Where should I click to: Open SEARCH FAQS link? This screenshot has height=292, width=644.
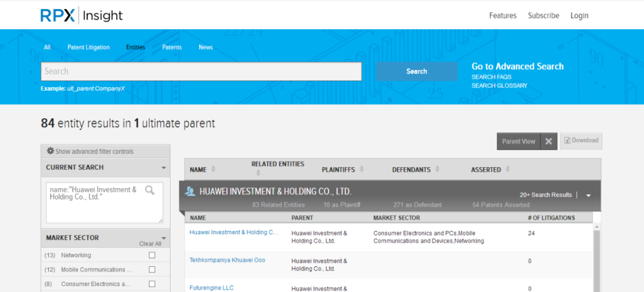click(x=491, y=77)
